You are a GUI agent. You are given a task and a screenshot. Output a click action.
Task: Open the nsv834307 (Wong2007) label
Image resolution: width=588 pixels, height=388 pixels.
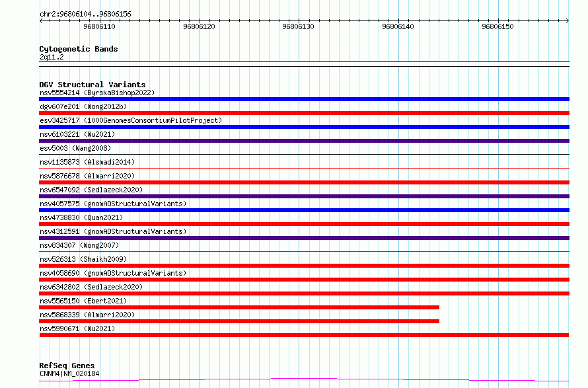pos(79,245)
